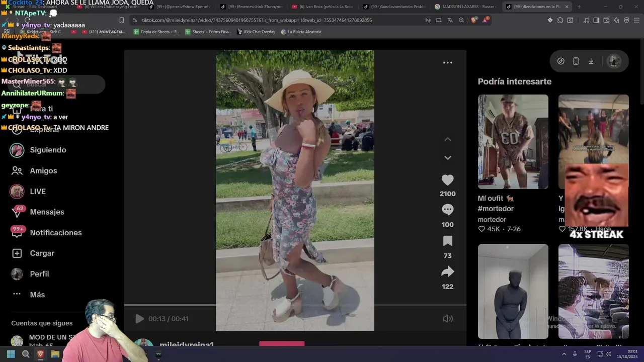Screen dimensions: 644x362
Task: Open the 'Copia de Sheets + F...' bookmark
Action: (x=156, y=32)
